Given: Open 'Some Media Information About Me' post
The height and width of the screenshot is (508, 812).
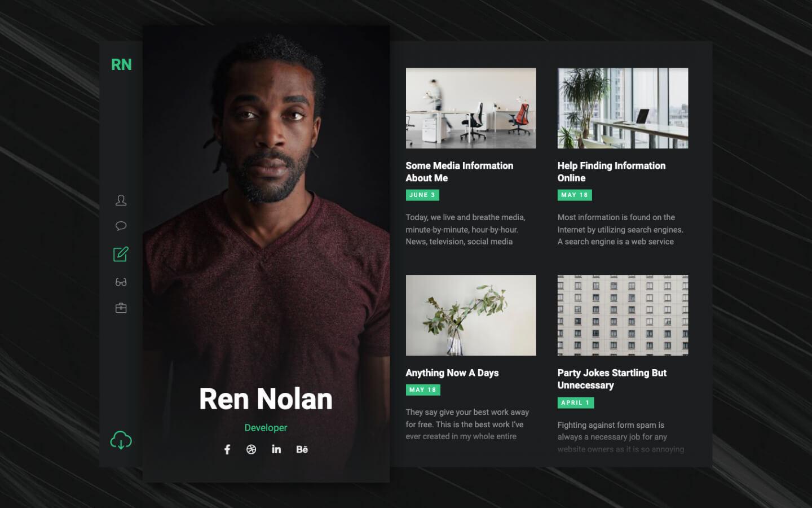Looking at the screenshot, I should point(460,172).
